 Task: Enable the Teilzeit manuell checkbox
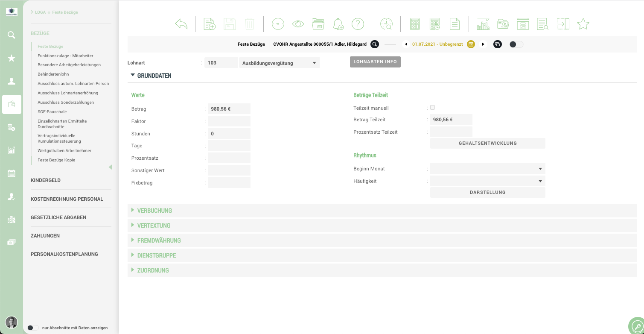point(432,108)
